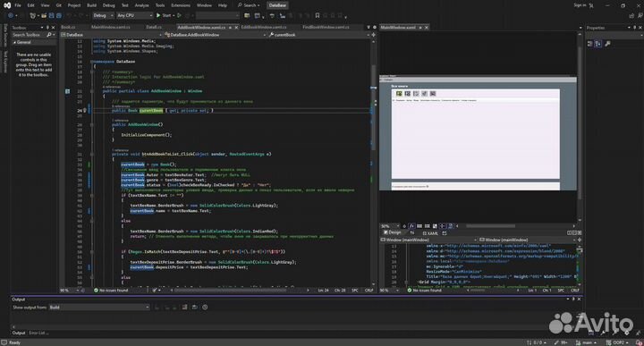Toggle the designer effects fx icon
The width and height of the screenshot is (644, 346).
pos(411,225)
